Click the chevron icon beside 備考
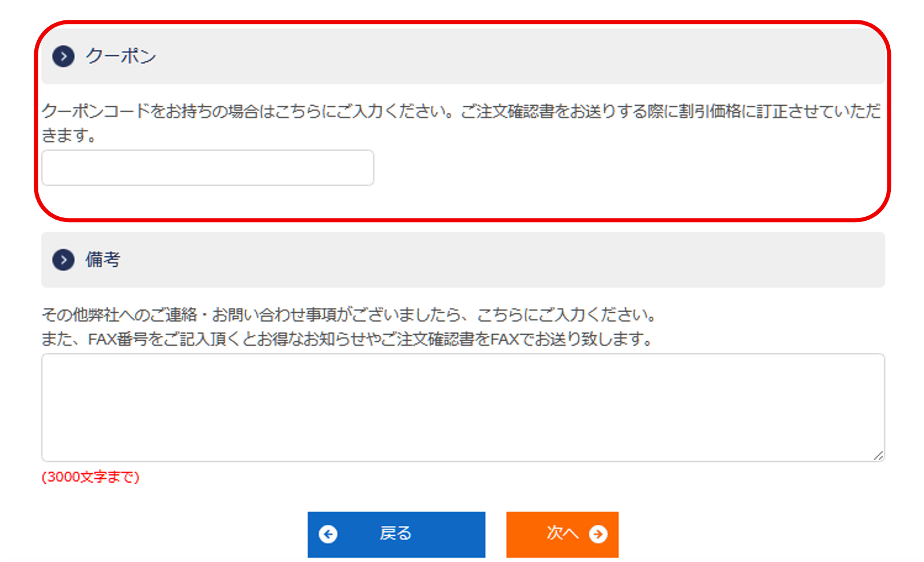 tap(63, 260)
